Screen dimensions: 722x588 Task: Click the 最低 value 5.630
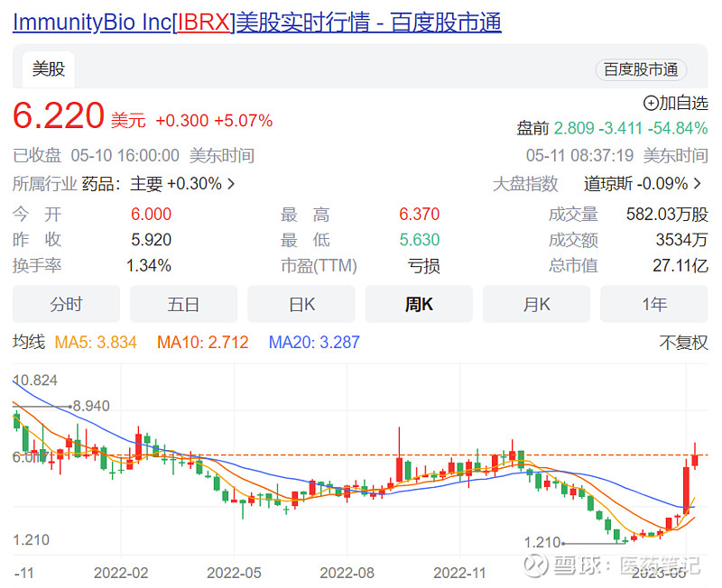tap(419, 240)
